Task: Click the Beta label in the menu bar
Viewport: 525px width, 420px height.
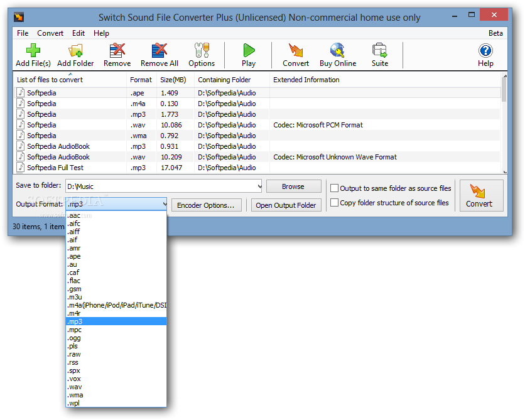Action: point(495,33)
